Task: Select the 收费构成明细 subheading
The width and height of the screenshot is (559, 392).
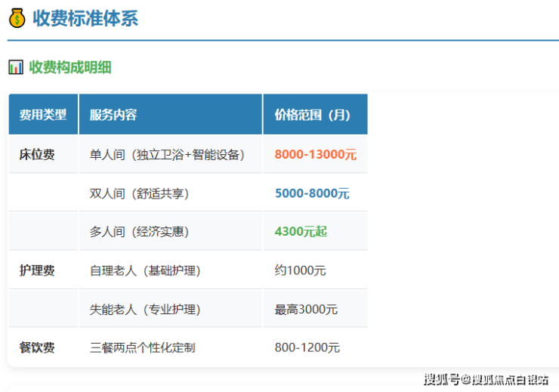Action: pyautogui.click(x=69, y=67)
